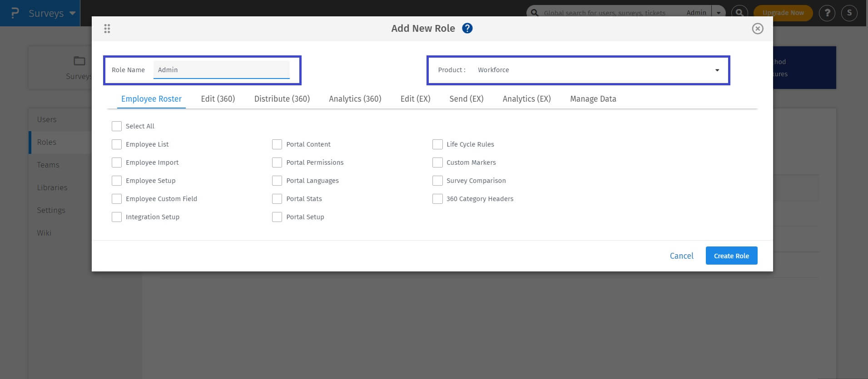Open the Edit (EX) tab
The height and width of the screenshot is (379, 868).
415,99
